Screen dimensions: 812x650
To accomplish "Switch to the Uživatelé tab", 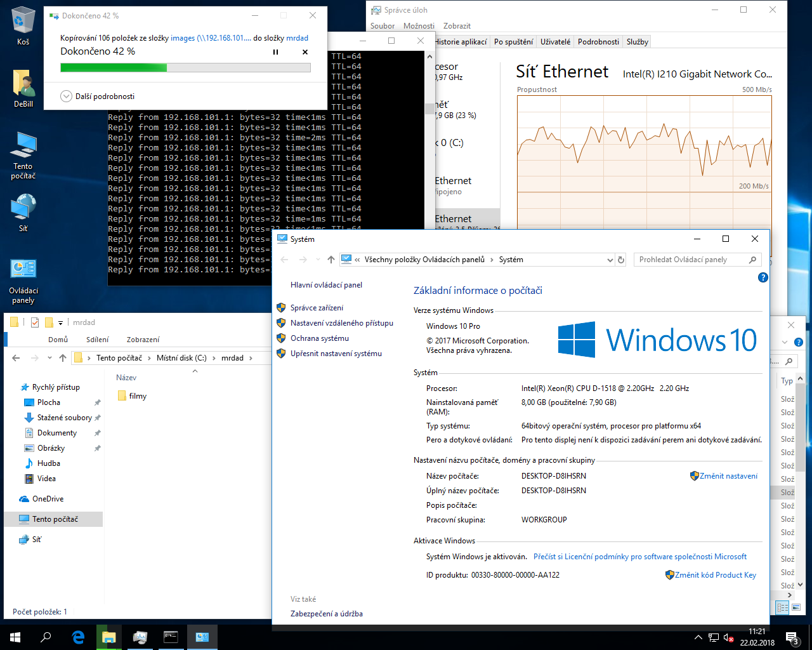I will coord(556,42).
